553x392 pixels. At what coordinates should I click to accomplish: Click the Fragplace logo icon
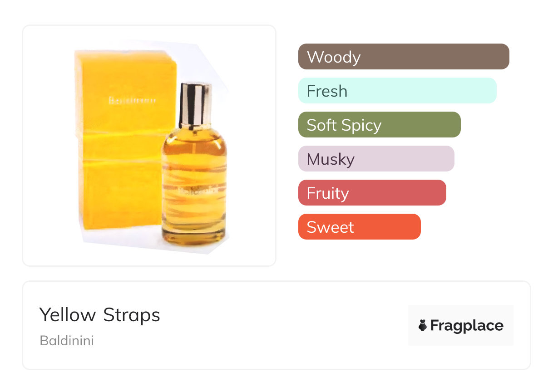[423, 325]
